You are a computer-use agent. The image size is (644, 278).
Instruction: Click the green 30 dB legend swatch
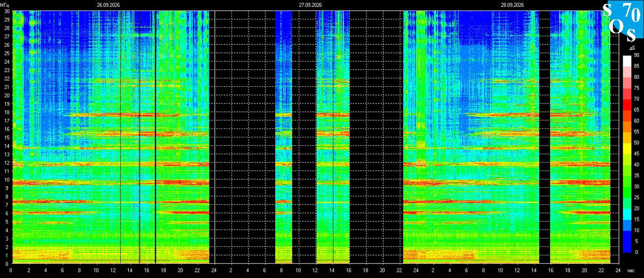click(627, 192)
